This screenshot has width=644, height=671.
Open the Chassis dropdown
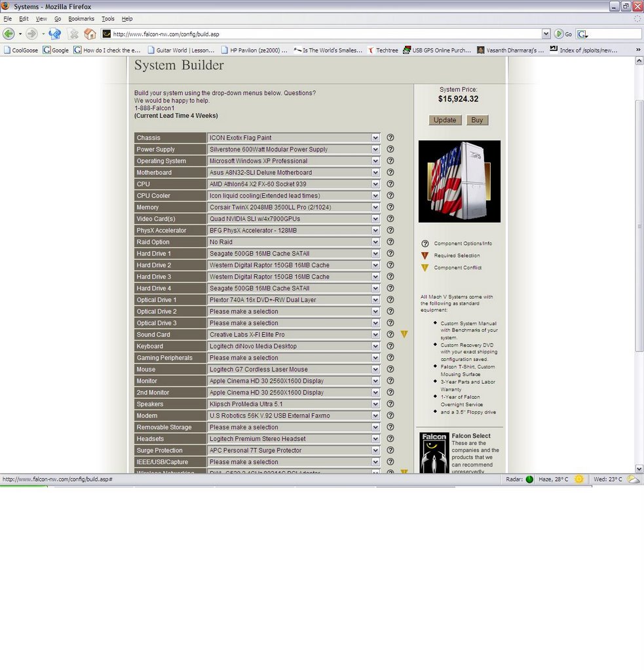tap(294, 138)
